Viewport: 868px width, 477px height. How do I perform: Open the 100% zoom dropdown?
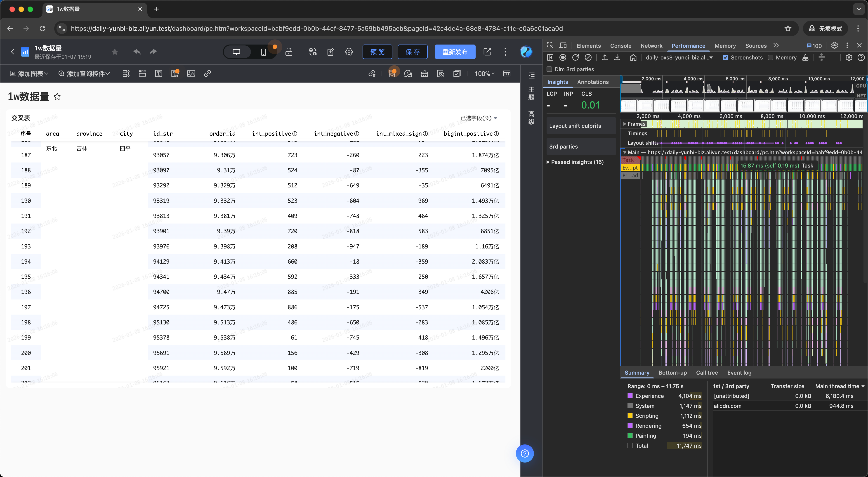coord(485,73)
